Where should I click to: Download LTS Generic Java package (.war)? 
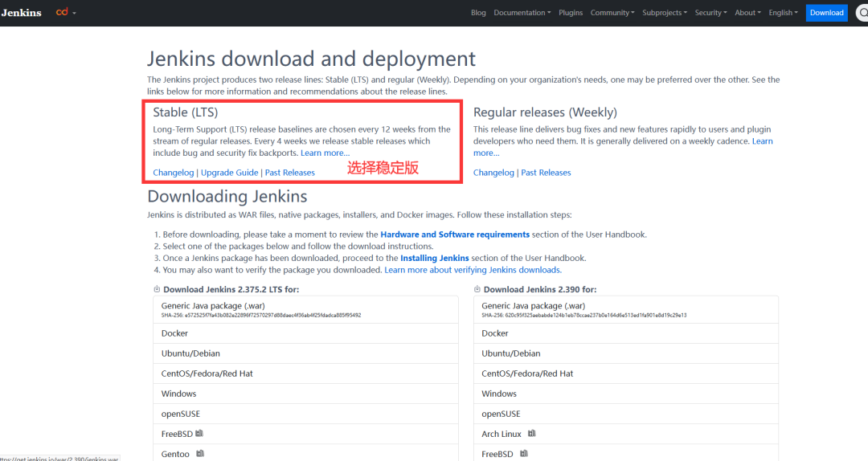click(x=305, y=310)
